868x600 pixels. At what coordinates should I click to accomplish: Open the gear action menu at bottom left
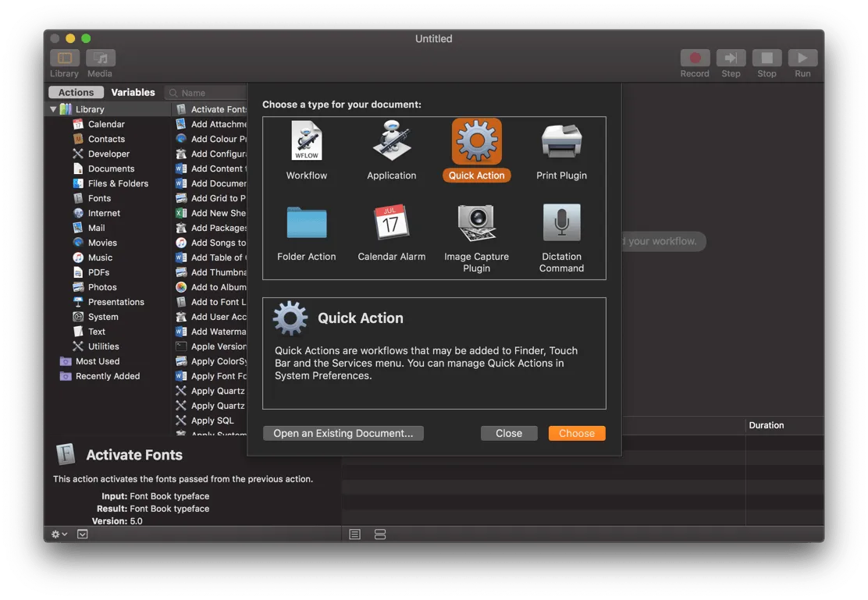[59, 534]
